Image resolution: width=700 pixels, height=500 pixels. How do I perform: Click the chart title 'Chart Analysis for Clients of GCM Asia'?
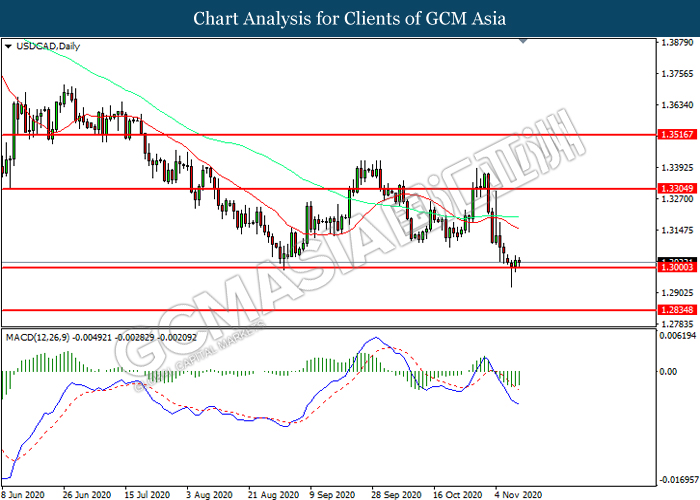(x=350, y=18)
